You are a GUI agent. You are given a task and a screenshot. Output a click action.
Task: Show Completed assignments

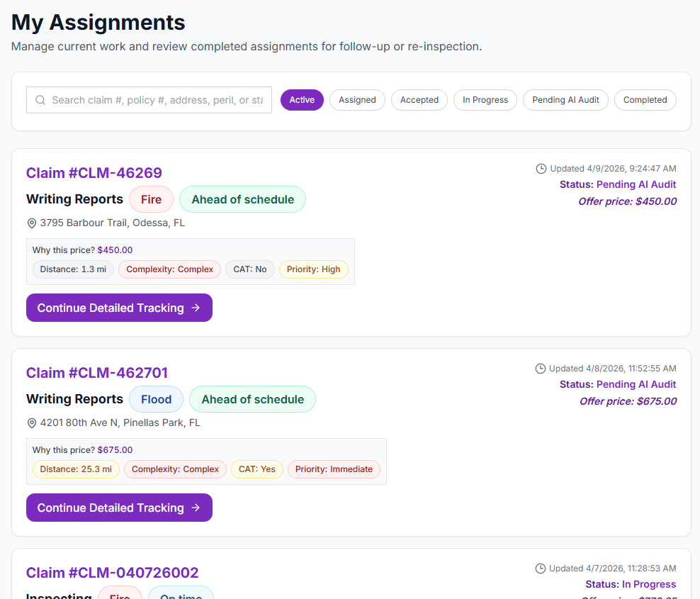[x=645, y=100]
